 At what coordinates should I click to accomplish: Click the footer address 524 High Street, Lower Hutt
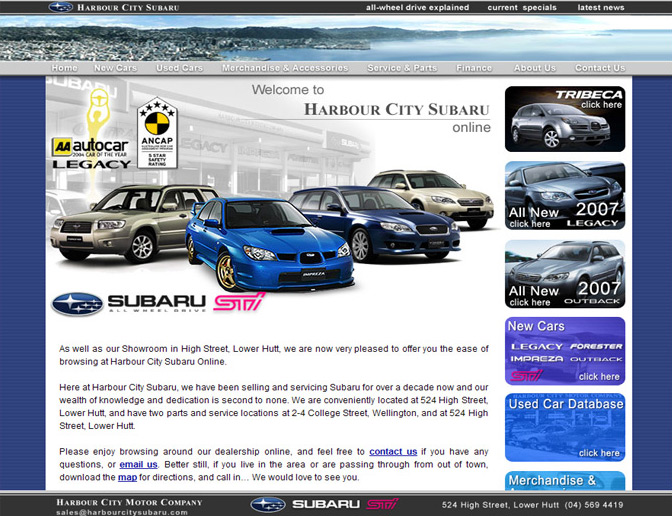point(500,505)
